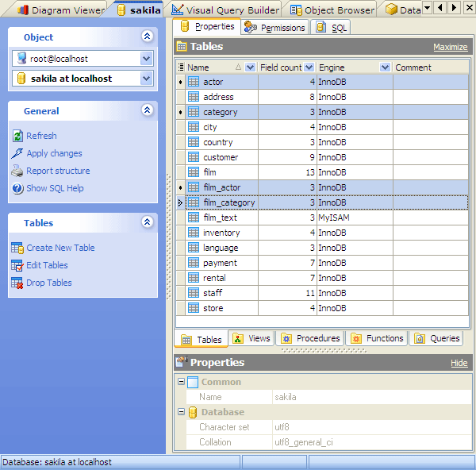
Task: Click the vertical panel splitter handle
Action: (169, 237)
